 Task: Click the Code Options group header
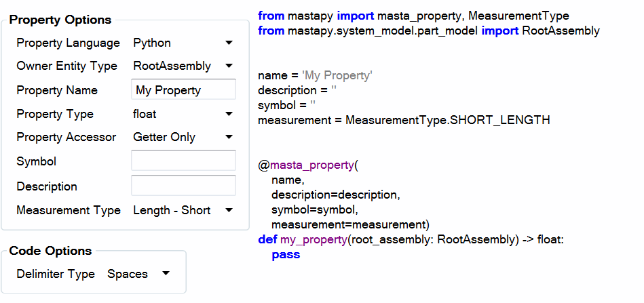click(x=50, y=251)
